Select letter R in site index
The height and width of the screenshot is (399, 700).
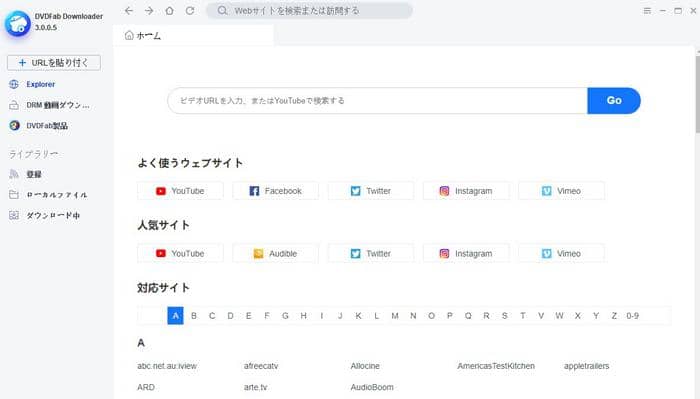(x=487, y=316)
